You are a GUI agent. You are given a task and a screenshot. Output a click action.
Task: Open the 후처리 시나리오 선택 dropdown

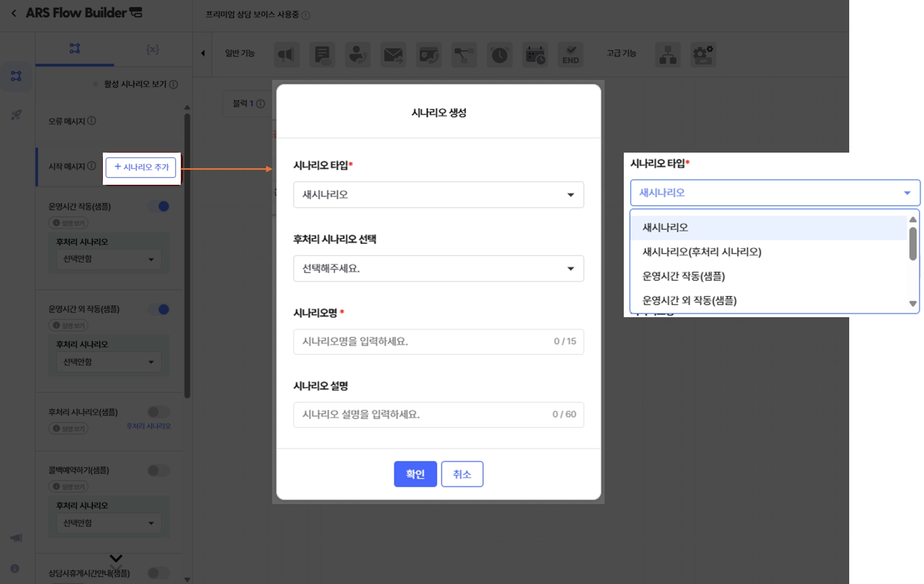click(438, 268)
